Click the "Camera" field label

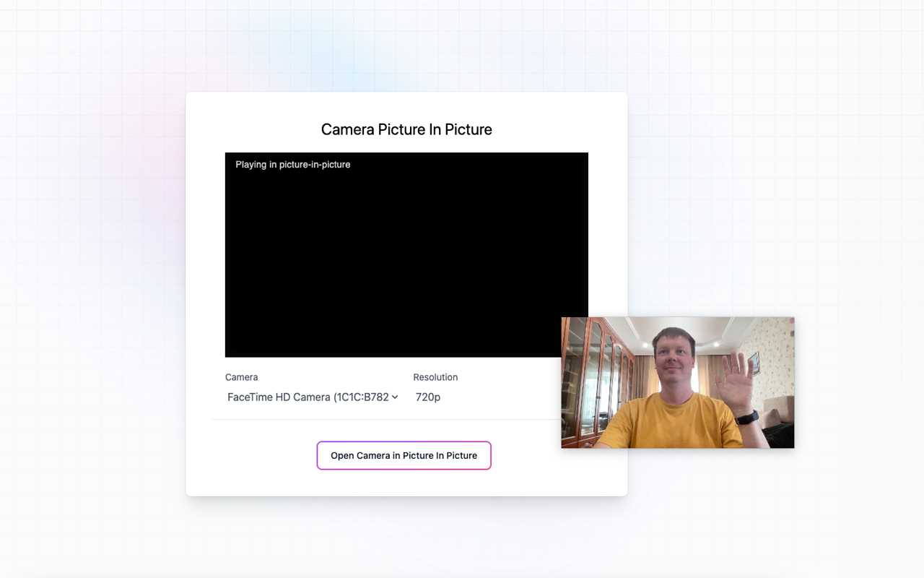tap(241, 377)
